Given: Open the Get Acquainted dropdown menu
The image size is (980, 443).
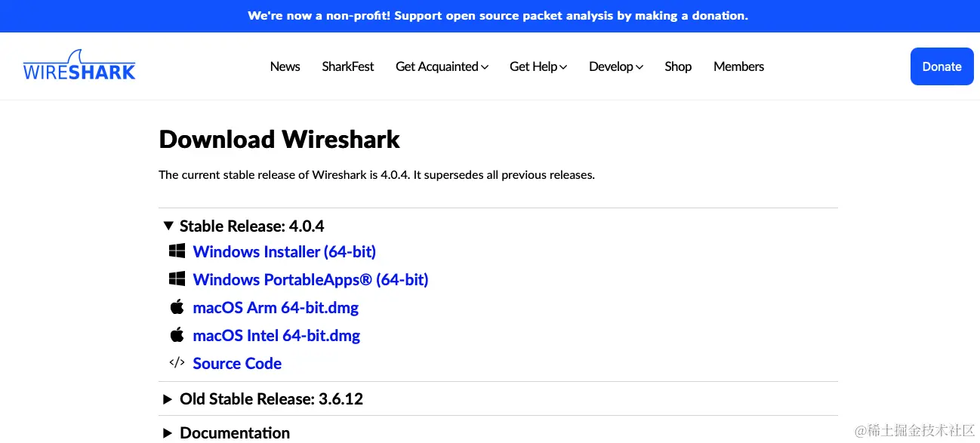Looking at the screenshot, I should 442,66.
